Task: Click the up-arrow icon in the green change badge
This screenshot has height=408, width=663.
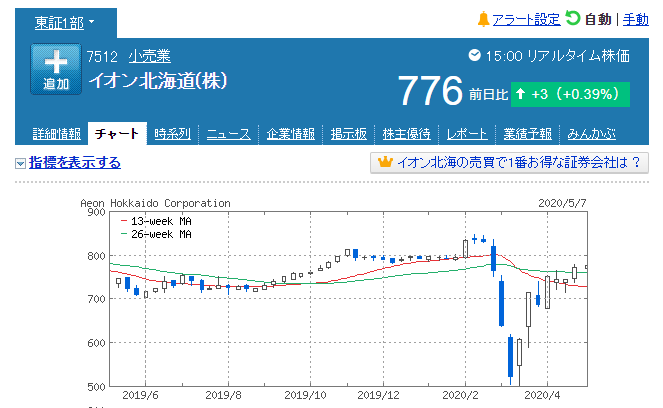Action: click(x=520, y=94)
